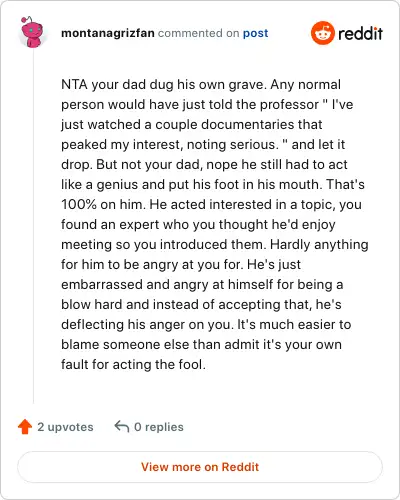Screen dimensions: 400x500
Task: Click the line starting "meeting so you introduced"
Action: 215,244
